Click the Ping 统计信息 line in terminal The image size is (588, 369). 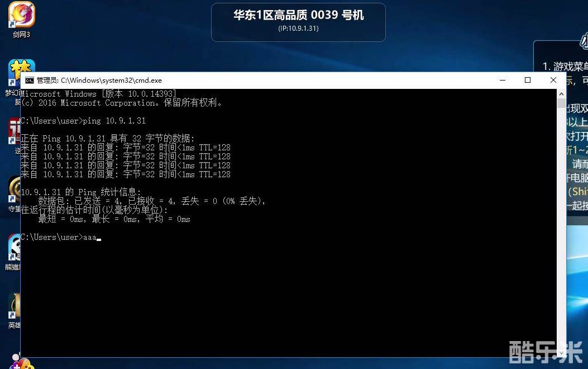81,192
